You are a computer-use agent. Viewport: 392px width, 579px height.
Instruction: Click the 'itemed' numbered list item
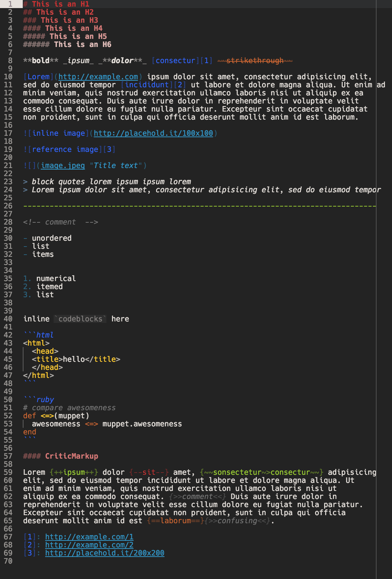pos(50,287)
